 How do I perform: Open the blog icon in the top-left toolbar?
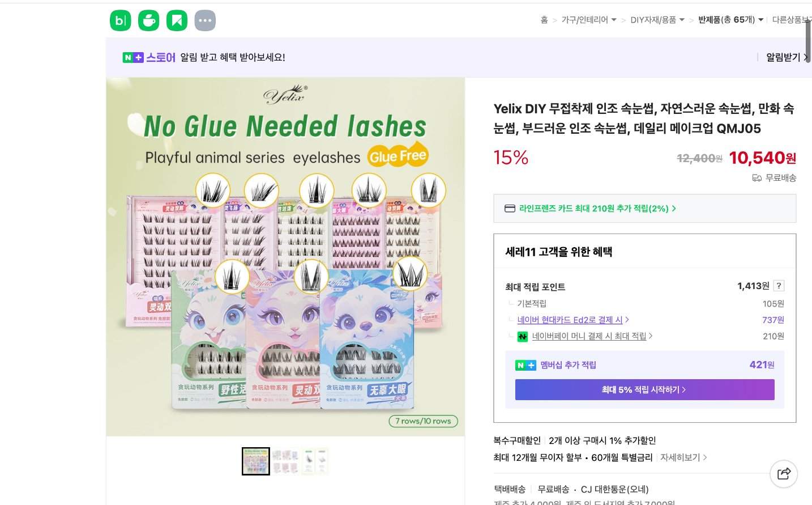pyautogui.click(x=120, y=20)
